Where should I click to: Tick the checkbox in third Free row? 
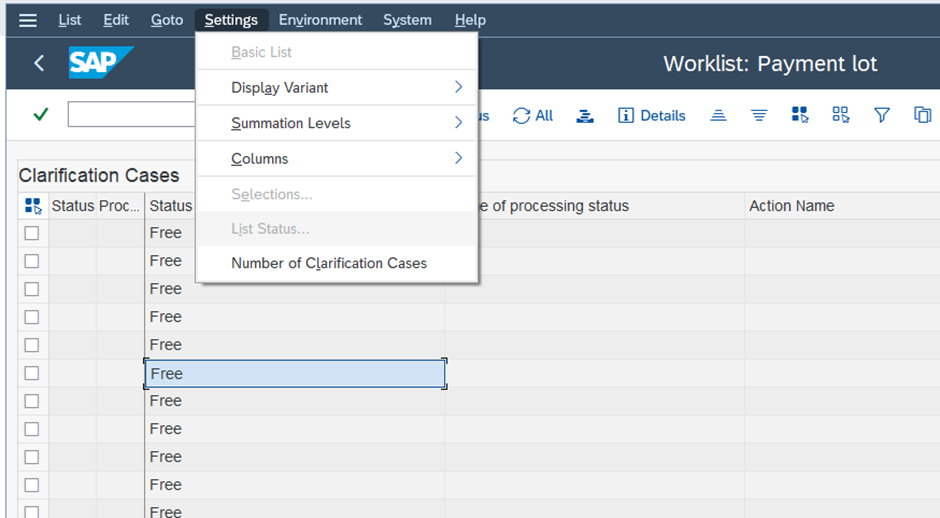click(32, 289)
